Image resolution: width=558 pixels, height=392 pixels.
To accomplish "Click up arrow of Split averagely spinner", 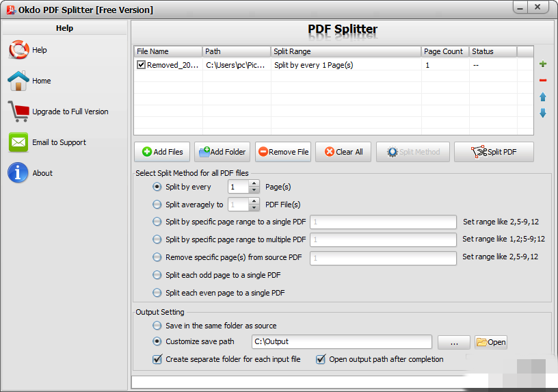I will coord(254,202).
